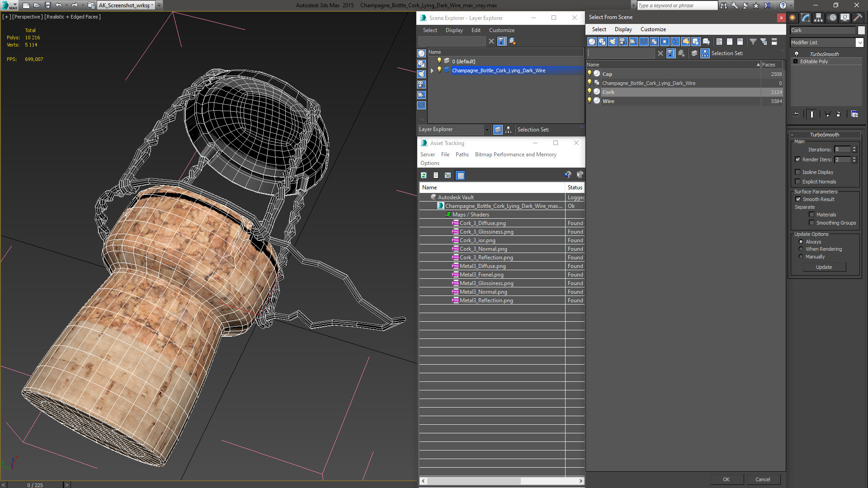
Task: Toggle Display Geometry in Scene Explorer sidebar
Action: coord(421,53)
